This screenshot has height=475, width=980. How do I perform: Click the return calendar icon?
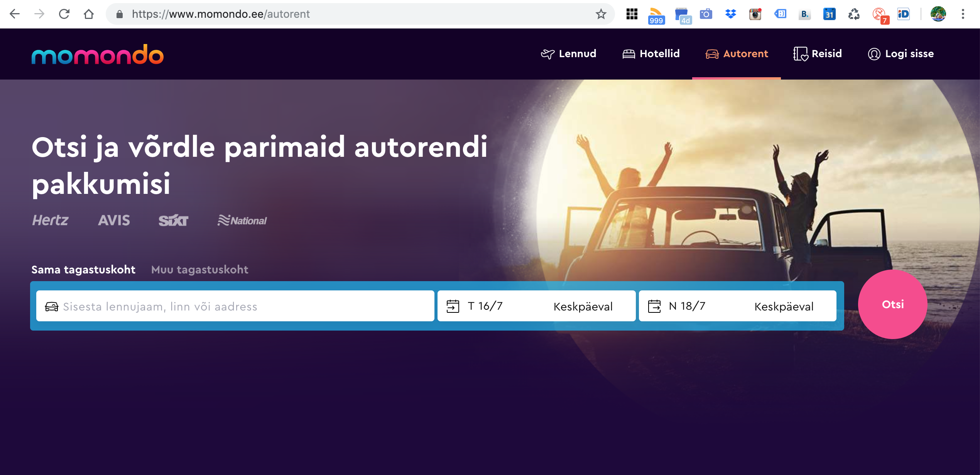click(x=654, y=306)
